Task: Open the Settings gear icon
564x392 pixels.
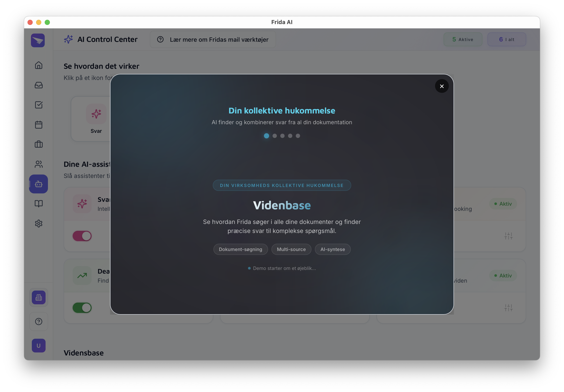Action: click(x=38, y=224)
